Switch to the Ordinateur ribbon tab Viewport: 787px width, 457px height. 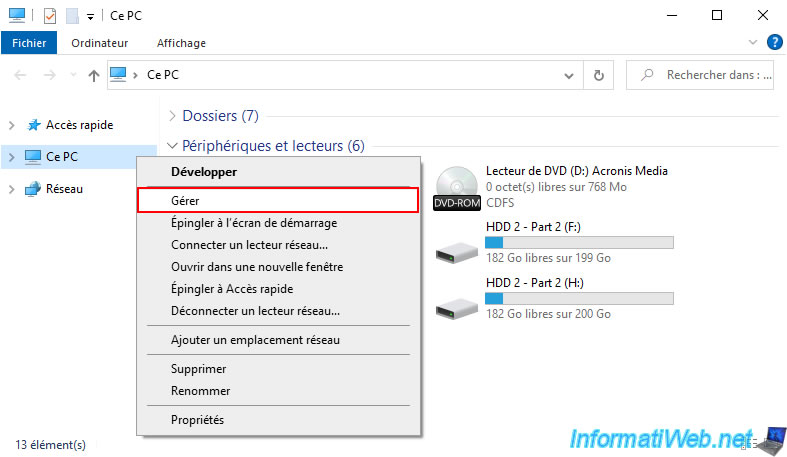pos(100,43)
